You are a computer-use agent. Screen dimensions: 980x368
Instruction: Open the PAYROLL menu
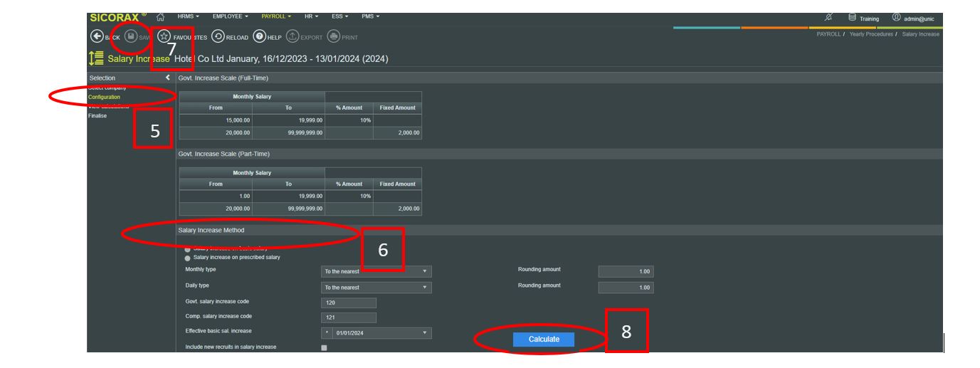coord(276,16)
